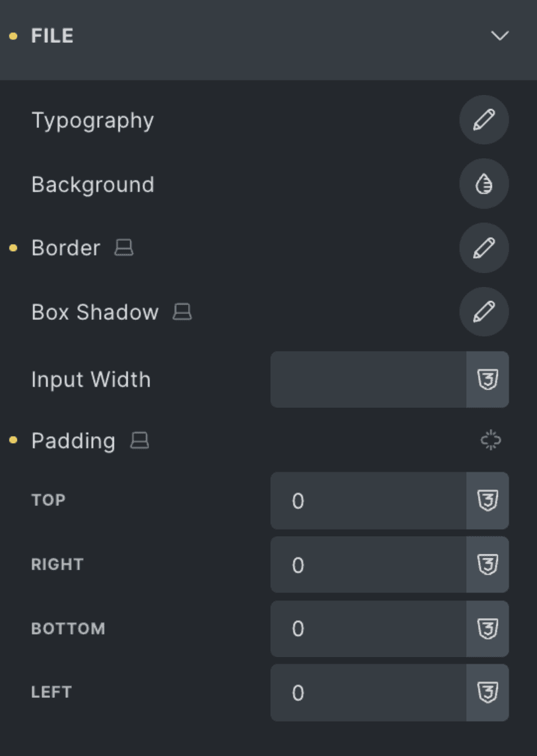The height and width of the screenshot is (756, 537).
Task: Click the Padding responsive device icon
Action: coord(139,441)
